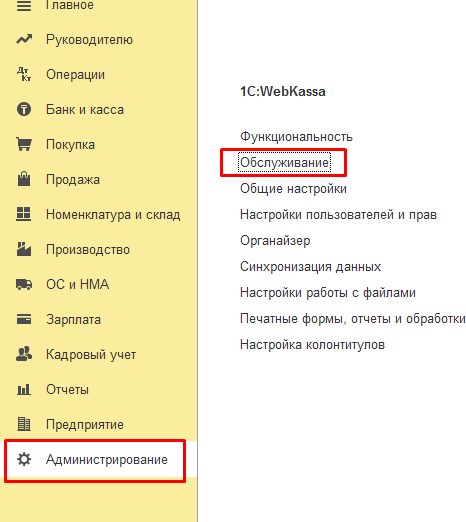Click the shopping cart icon for Покупка
Image resolution: width=466 pixels, height=522 pixels.
click(x=24, y=144)
